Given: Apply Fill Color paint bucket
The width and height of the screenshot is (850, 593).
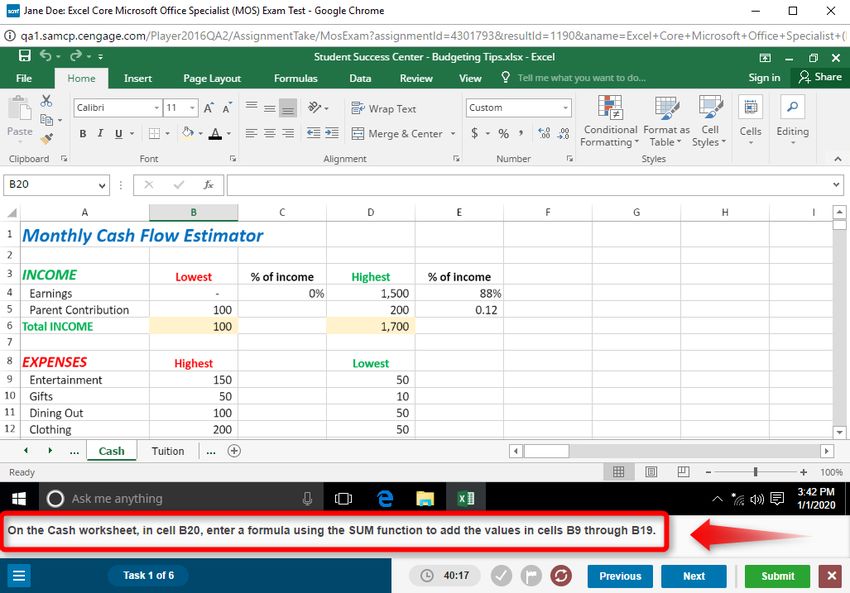Looking at the screenshot, I should tap(188, 133).
